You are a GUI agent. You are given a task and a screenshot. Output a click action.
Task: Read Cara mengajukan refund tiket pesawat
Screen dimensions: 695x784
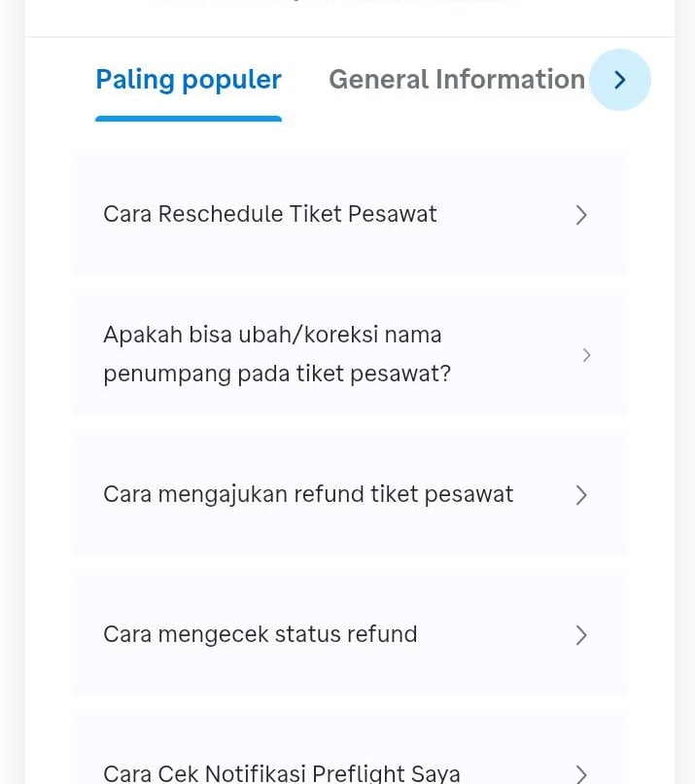[x=308, y=494]
